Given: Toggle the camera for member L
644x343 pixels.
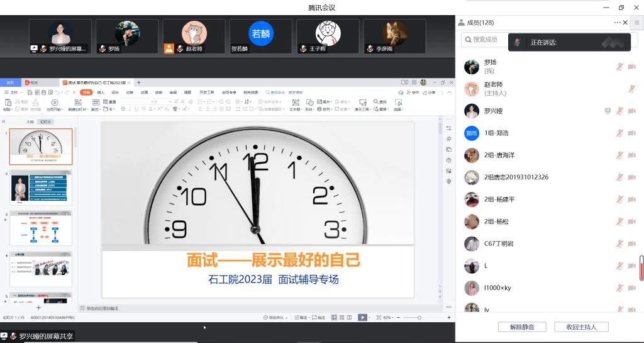Looking at the screenshot, I should (x=631, y=266).
